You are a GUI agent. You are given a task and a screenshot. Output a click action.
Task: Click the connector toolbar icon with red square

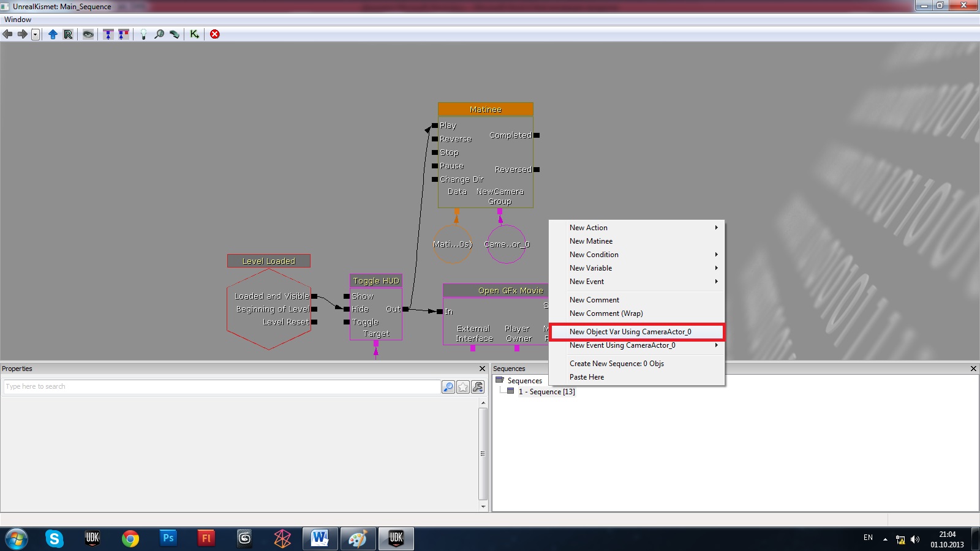click(124, 34)
